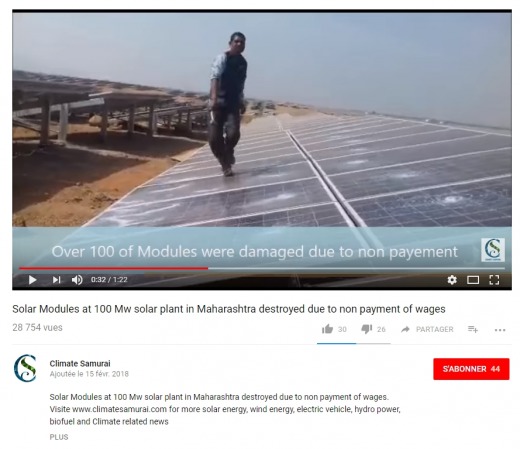The width and height of the screenshot is (520, 449).
Task: Mute the video volume
Action: (x=77, y=280)
